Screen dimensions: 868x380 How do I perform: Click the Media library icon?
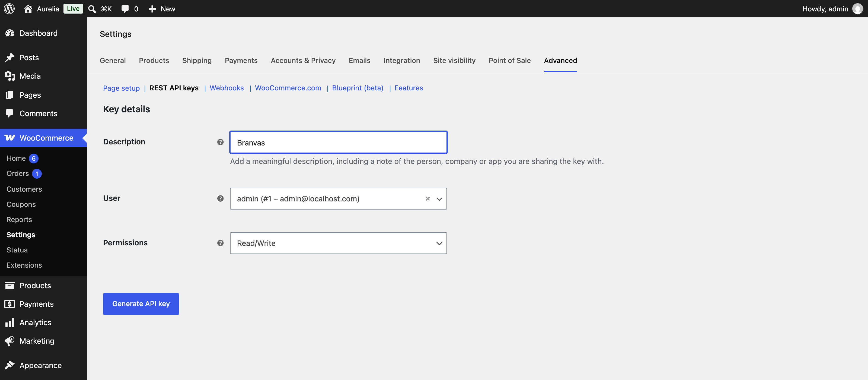click(10, 76)
